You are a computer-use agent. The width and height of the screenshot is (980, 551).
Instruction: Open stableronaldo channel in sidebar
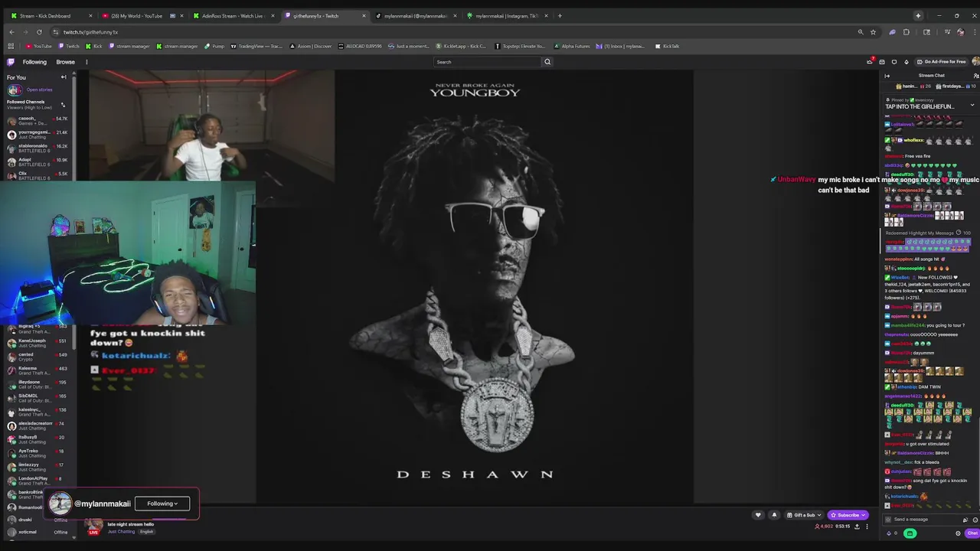click(x=37, y=147)
